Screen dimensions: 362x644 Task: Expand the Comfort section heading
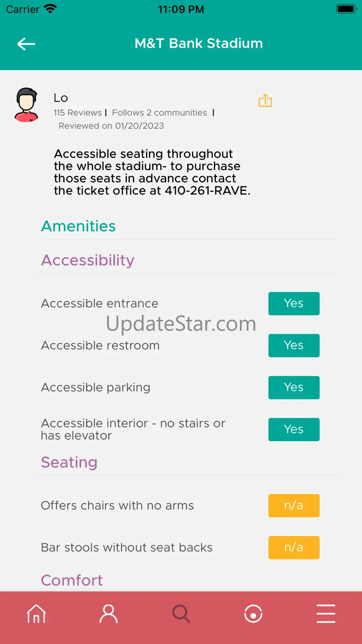pos(72,580)
